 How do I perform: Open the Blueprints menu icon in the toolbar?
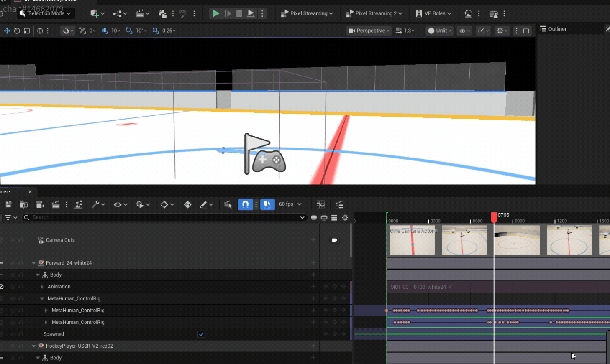pos(120,13)
